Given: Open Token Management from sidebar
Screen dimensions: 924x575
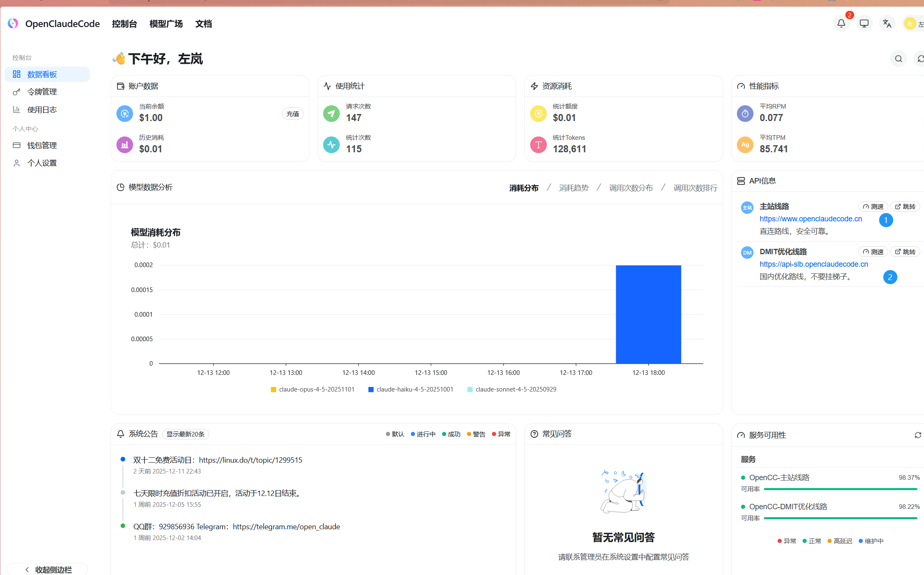Looking at the screenshot, I should click(x=42, y=92).
